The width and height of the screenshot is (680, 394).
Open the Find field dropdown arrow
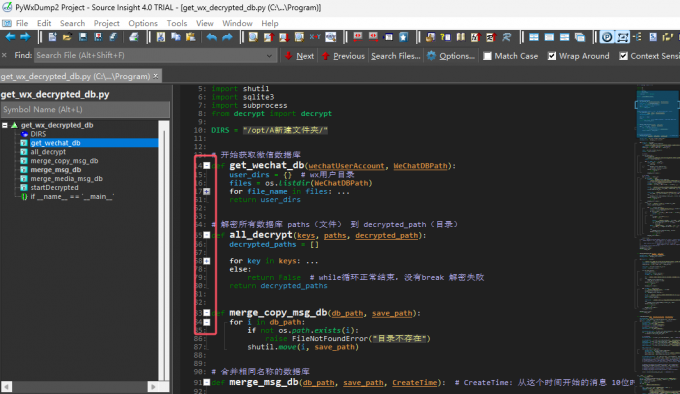269,55
